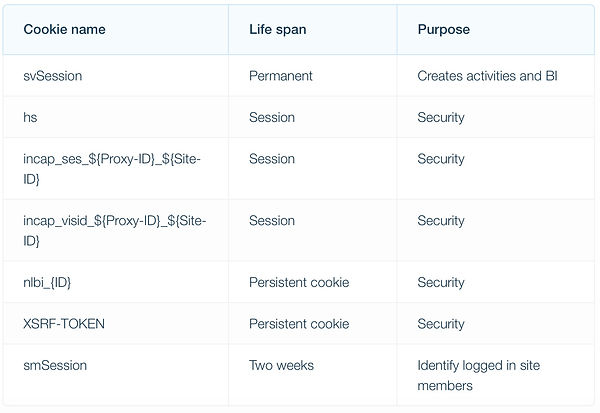The width and height of the screenshot is (600, 413).
Task: Click the Purpose column header
Action: click(x=443, y=29)
